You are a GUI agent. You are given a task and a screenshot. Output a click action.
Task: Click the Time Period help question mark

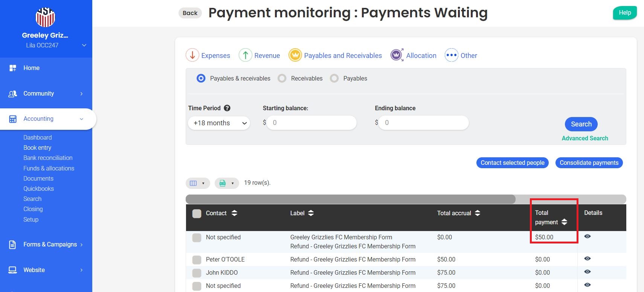coord(227,108)
